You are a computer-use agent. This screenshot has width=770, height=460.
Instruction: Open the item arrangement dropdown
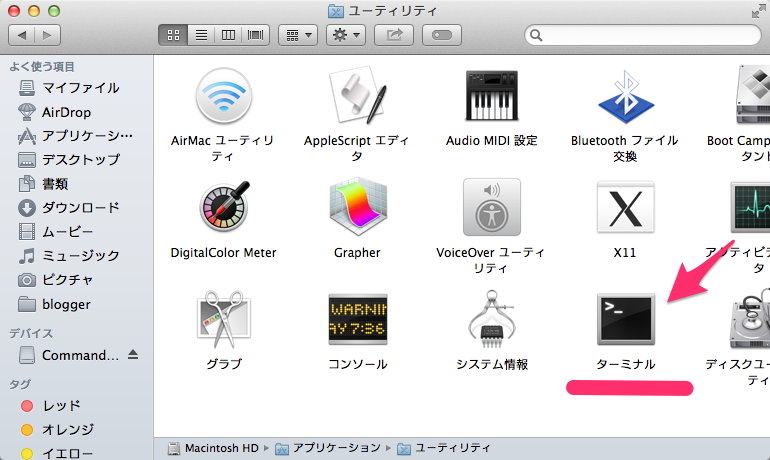298,35
